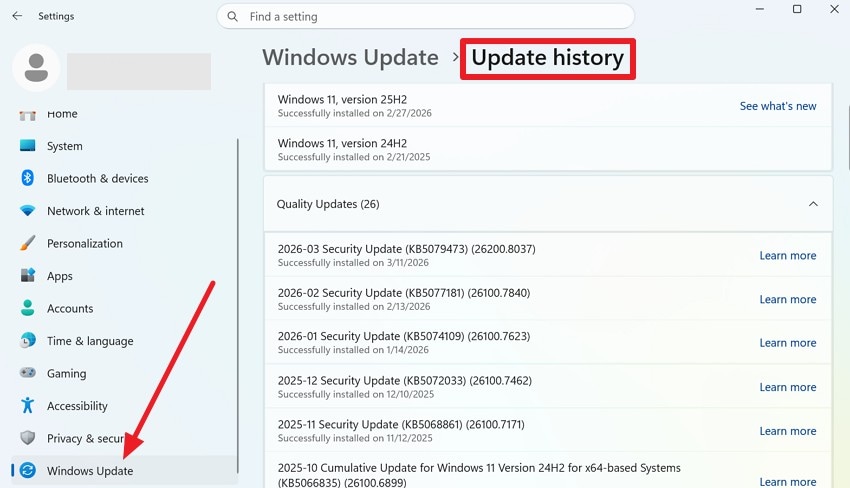Select Personalization in sidebar
850x488 pixels.
85,243
